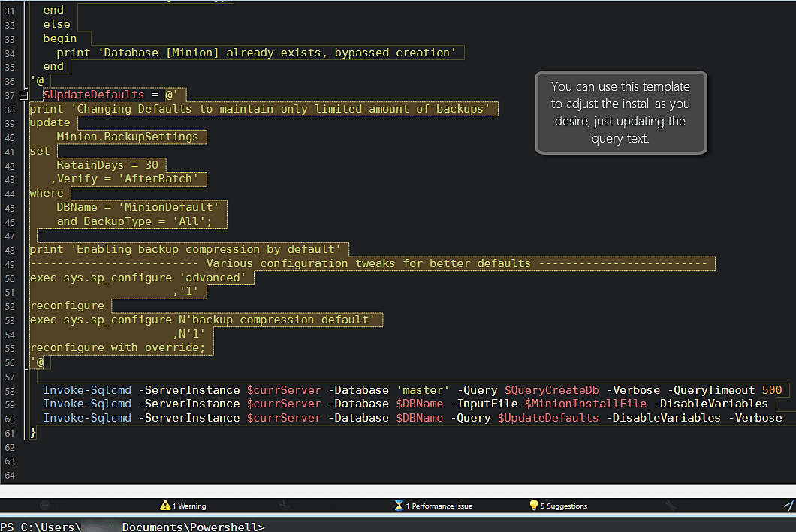The width and height of the screenshot is (796, 532).
Task: Open suggestions via the lightbulb icon
Action: tap(533, 505)
